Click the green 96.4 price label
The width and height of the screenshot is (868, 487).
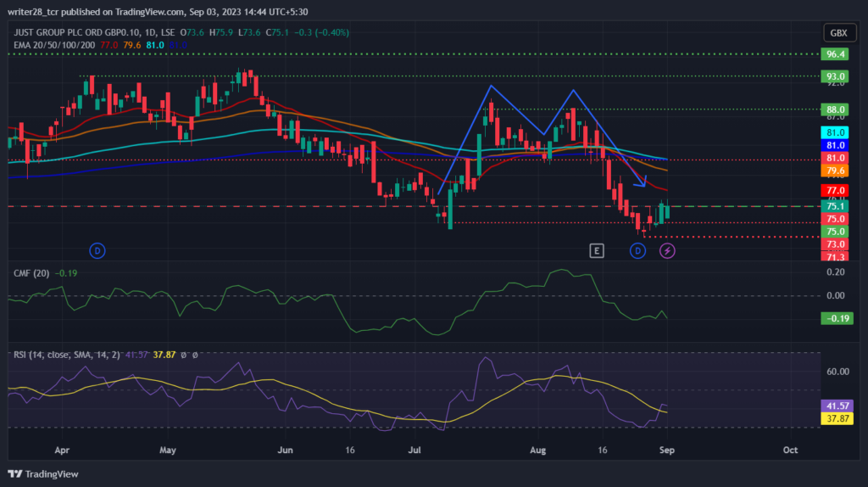pos(835,53)
